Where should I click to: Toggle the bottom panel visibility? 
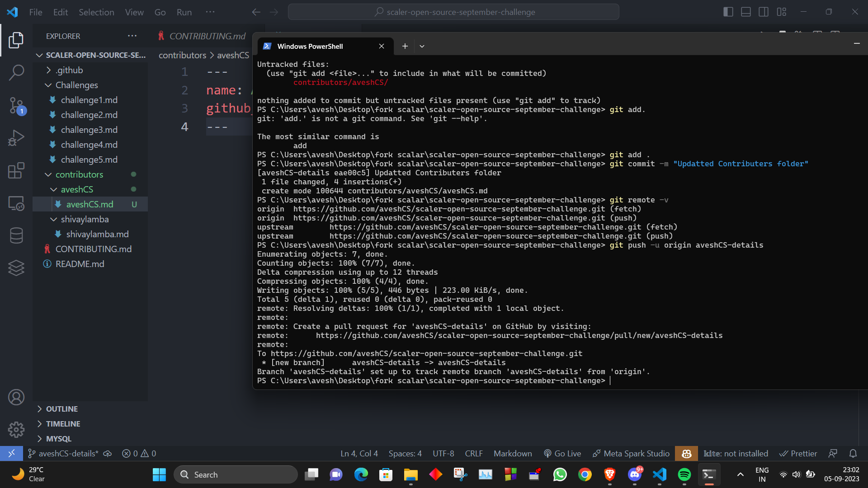click(745, 12)
